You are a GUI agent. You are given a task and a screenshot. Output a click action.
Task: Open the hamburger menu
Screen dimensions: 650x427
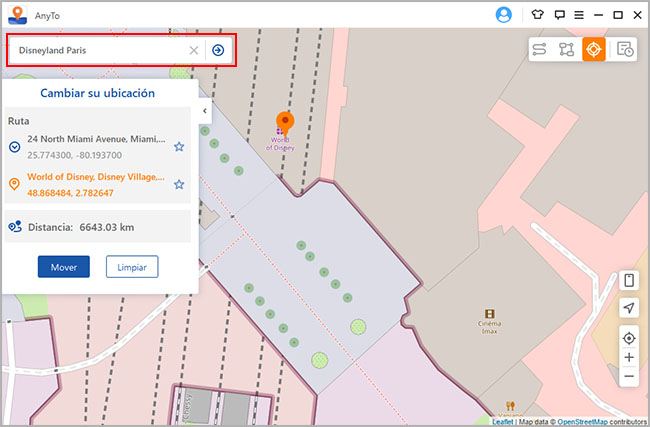pos(579,15)
